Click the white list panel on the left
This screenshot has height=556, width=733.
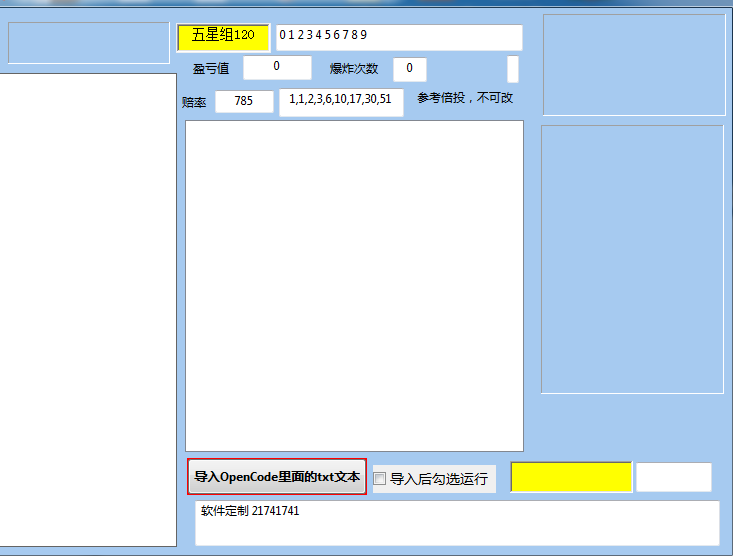[88, 310]
